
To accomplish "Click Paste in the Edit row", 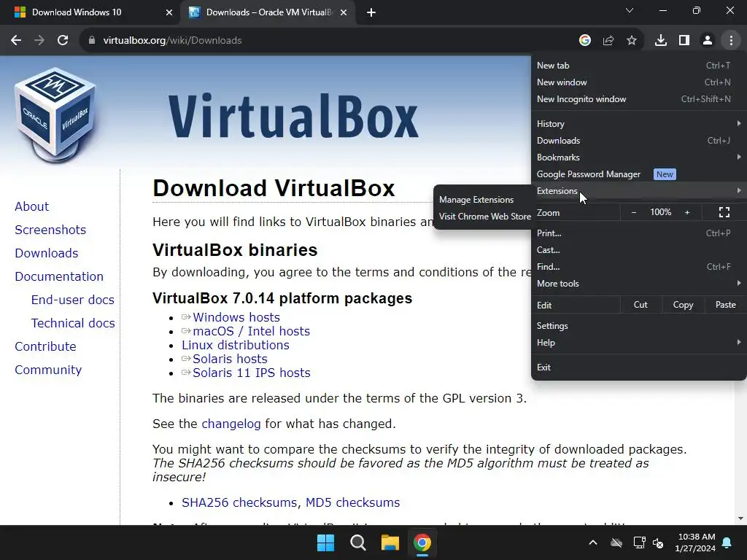I will [725, 305].
